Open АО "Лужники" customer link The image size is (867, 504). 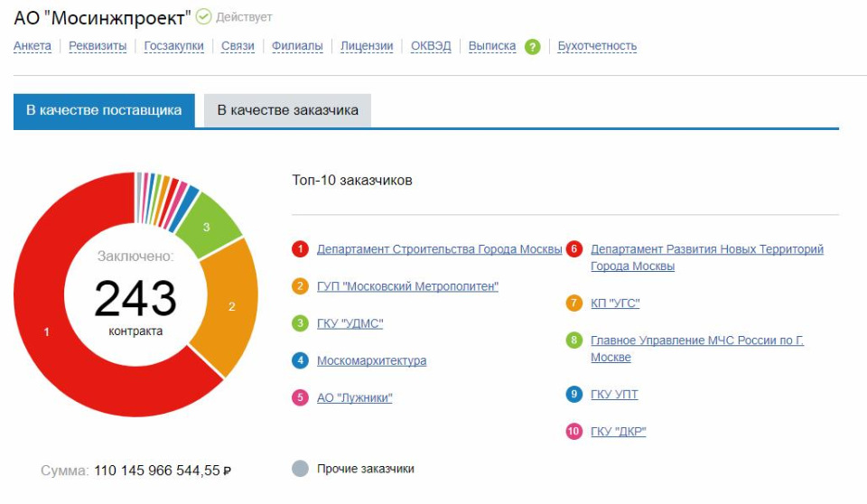pos(354,397)
